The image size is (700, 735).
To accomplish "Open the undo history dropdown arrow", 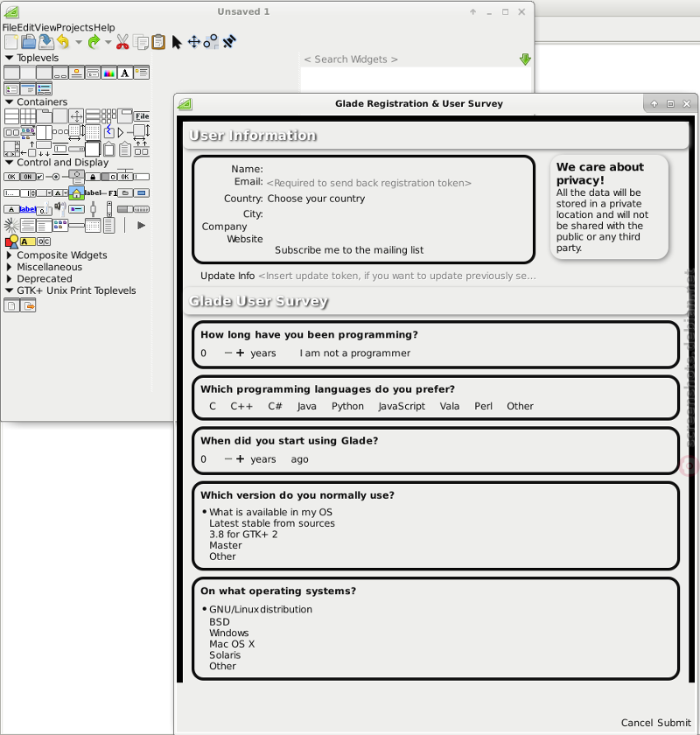I will pyautogui.click(x=79, y=42).
